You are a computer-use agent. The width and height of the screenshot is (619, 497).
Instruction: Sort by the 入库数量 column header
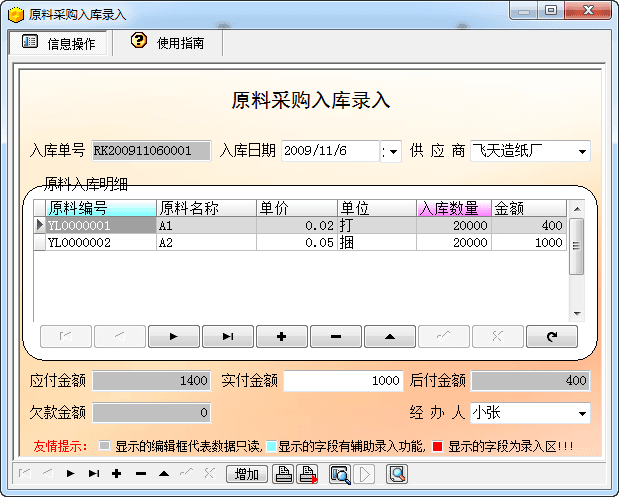453,208
